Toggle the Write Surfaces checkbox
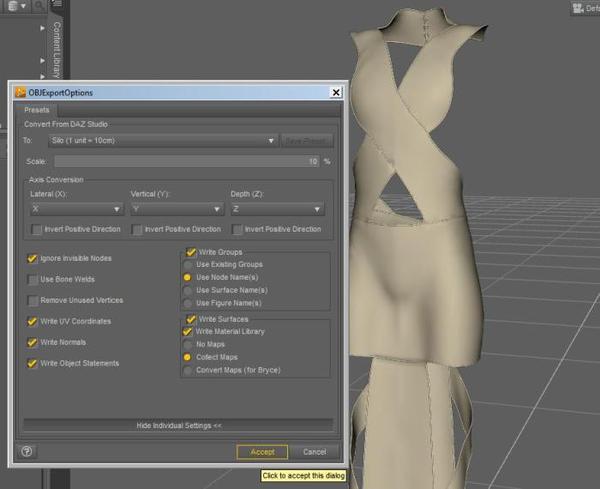Viewport: 600px width, 489px height. click(x=191, y=319)
